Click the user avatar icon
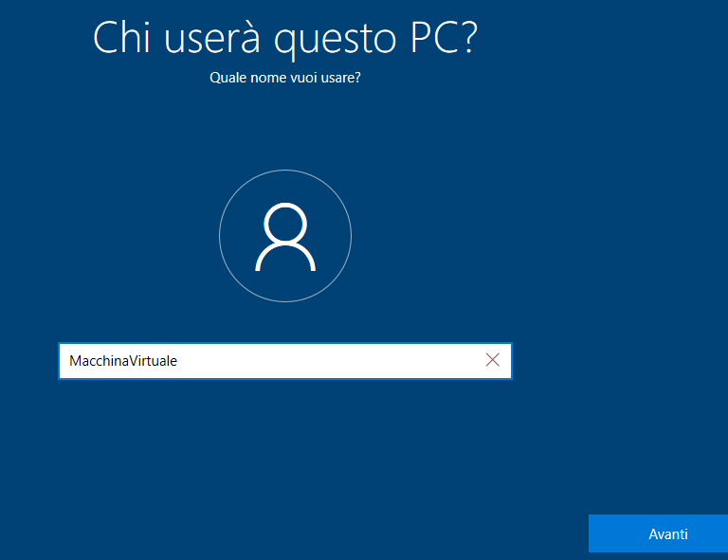 pyautogui.click(x=285, y=236)
